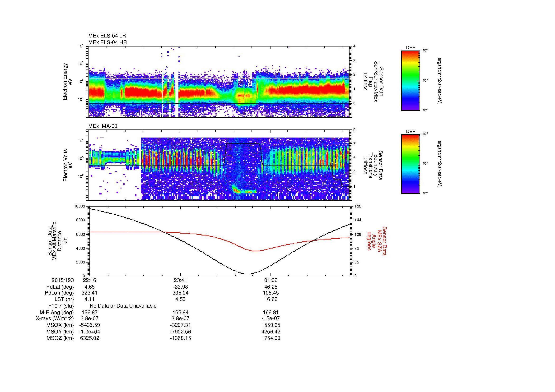This screenshot has height=392, width=555.
Task: Select the 'MEx ELS-04 HR' title
Action: coord(107,42)
